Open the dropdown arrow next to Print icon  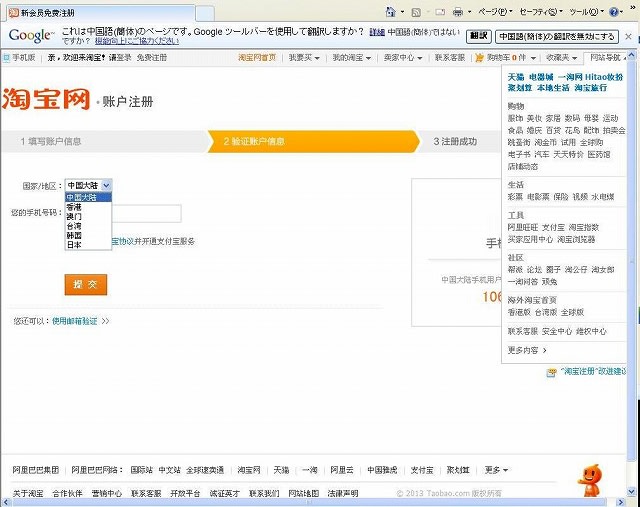tap(469, 12)
